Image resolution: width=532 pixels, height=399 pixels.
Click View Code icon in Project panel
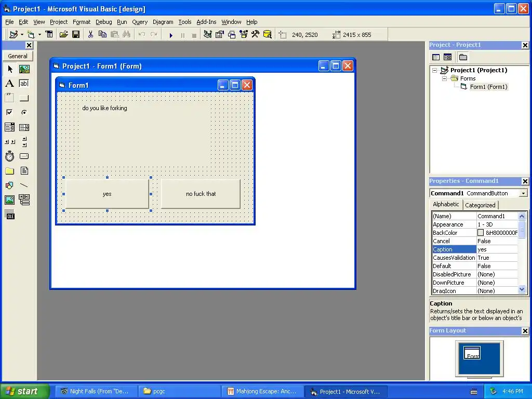436,57
